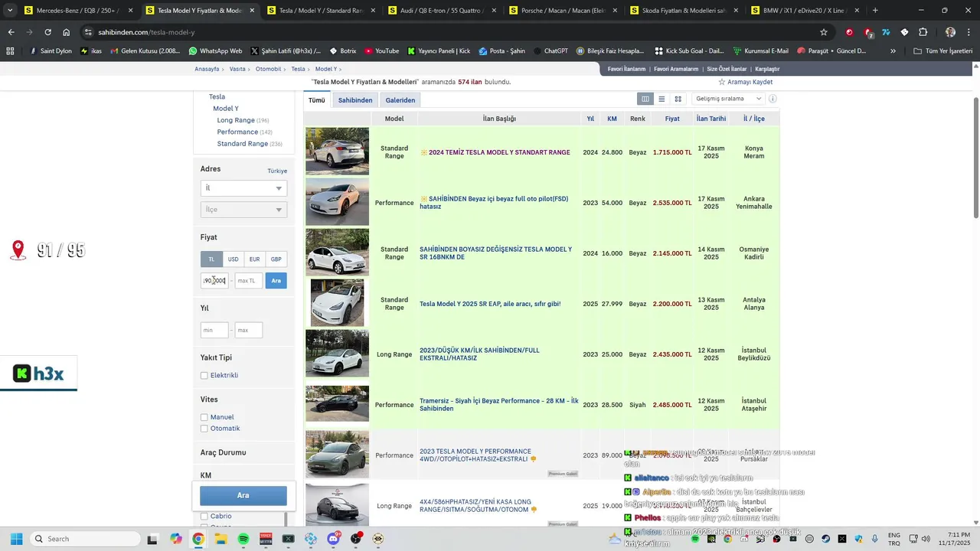Click the wide blue Ara search button
The height and width of the screenshot is (551, 980).
click(x=243, y=495)
